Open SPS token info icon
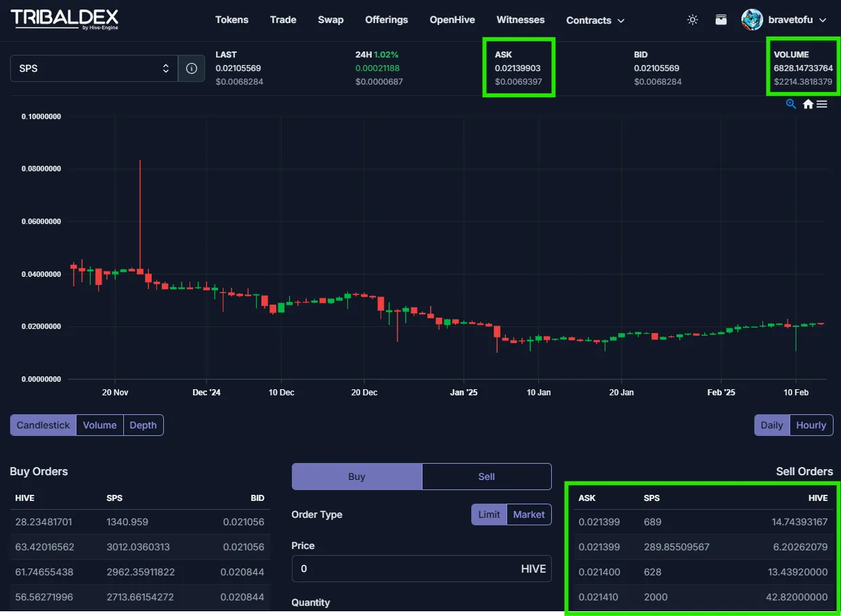Viewport: 841px width, 616px height. click(x=192, y=68)
